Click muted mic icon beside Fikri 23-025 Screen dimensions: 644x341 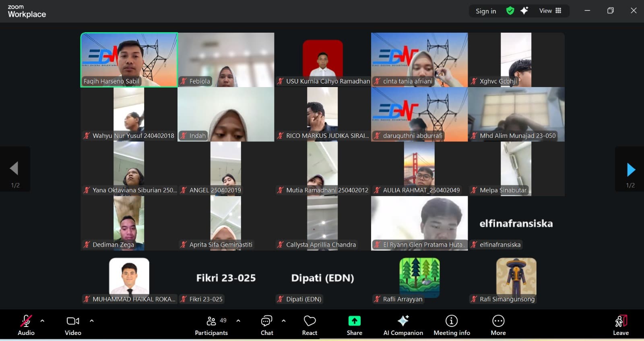click(184, 299)
